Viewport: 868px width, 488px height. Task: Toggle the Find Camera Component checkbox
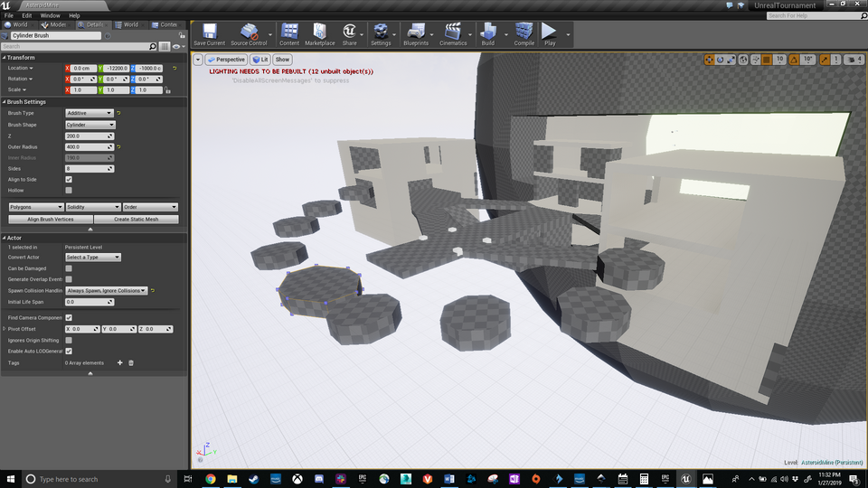69,317
